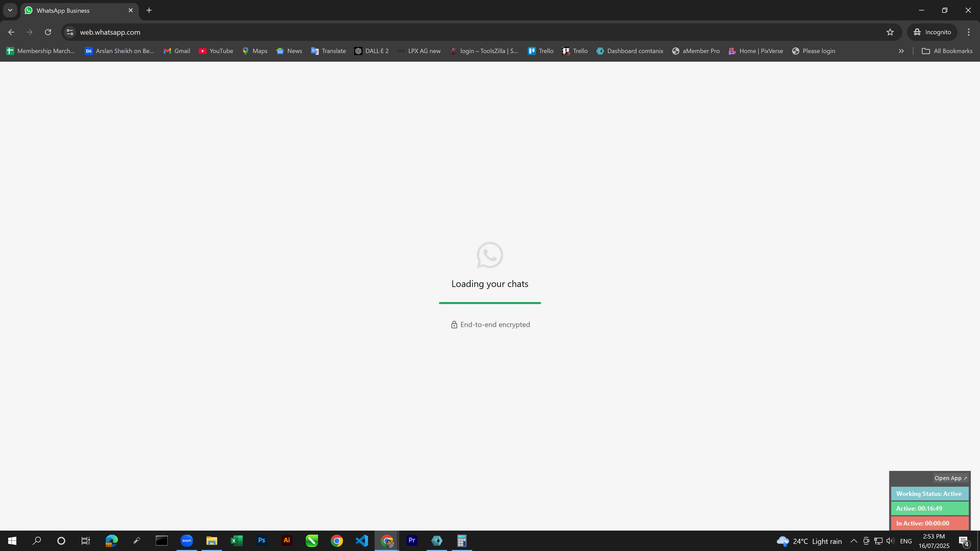Select the WhatsApp Business tab
This screenshot has height=551, width=980.
(79, 11)
